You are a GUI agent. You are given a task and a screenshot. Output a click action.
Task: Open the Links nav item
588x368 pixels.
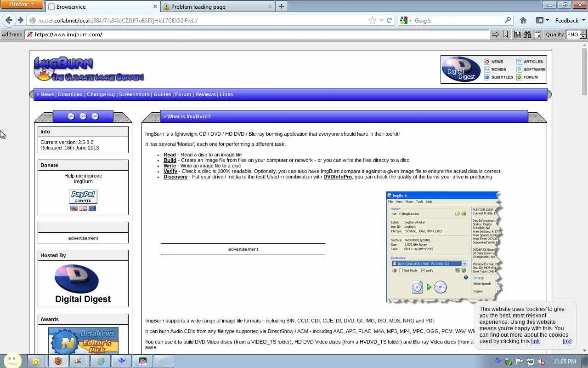pyautogui.click(x=226, y=94)
